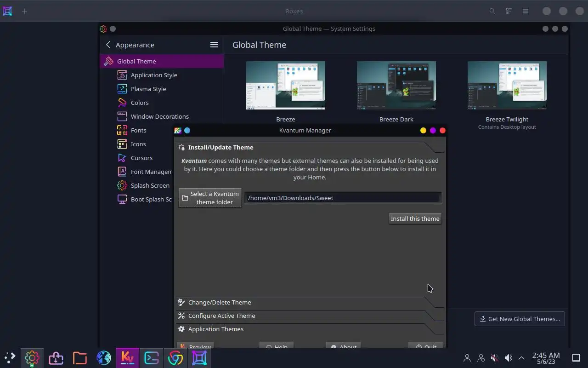The image size is (588, 368).
Task: Expand the Change/Delete Theme section
Action: 310,302
